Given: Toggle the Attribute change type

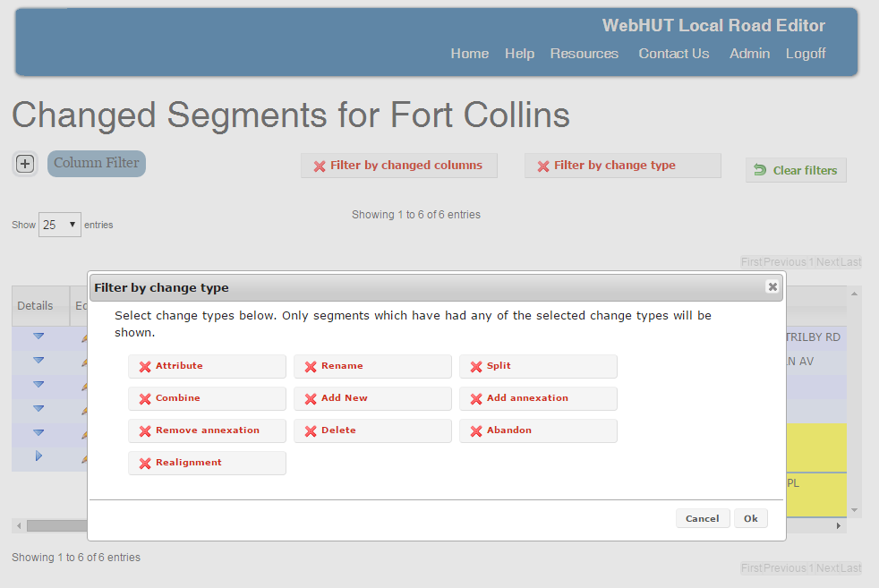Looking at the screenshot, I should 207,366.
